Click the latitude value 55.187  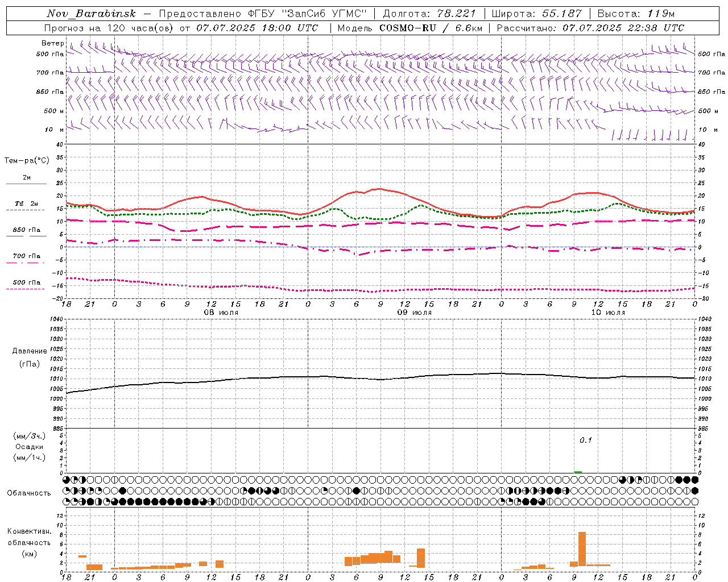tap(562, 14)
